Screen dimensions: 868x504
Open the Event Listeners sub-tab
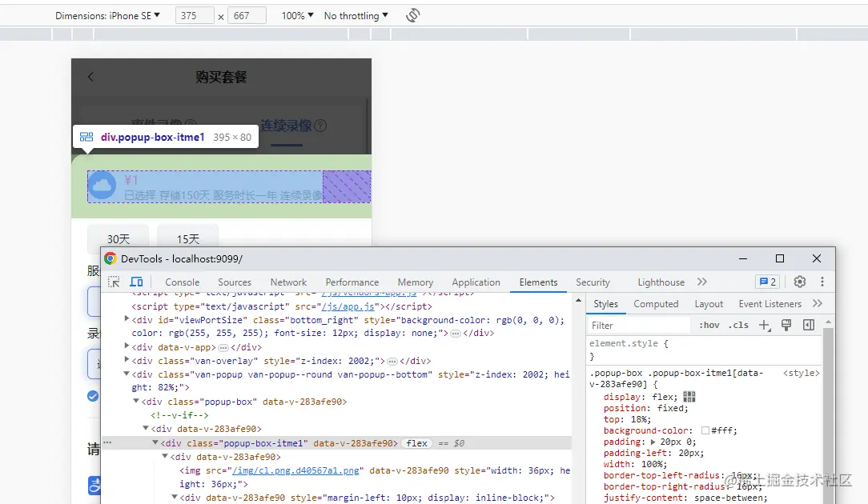pos(770,304)
